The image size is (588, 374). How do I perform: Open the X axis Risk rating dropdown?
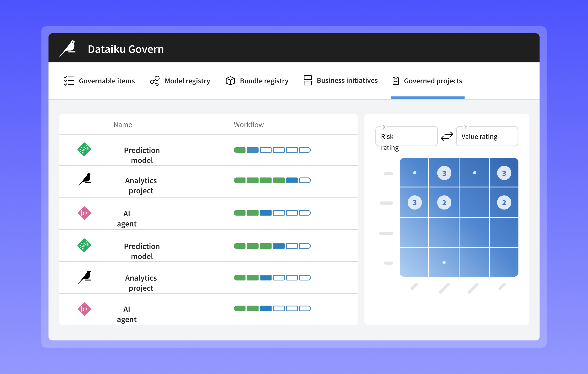[406, 136]
